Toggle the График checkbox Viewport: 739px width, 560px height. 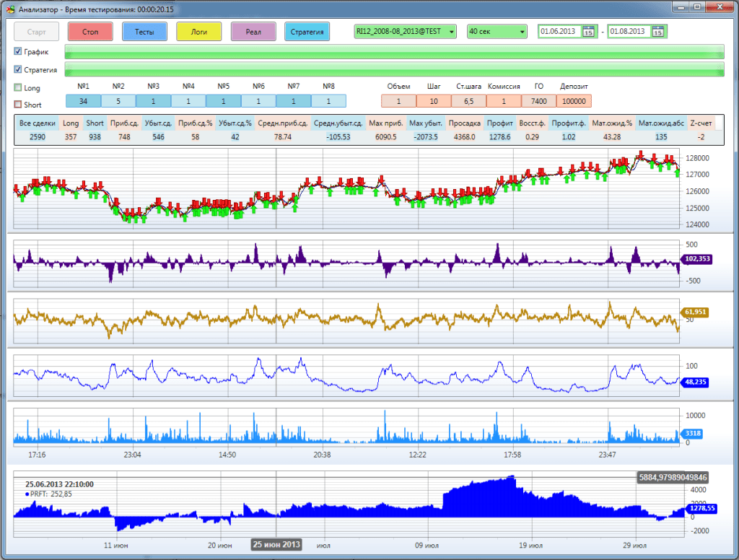[x=18, y=51]
